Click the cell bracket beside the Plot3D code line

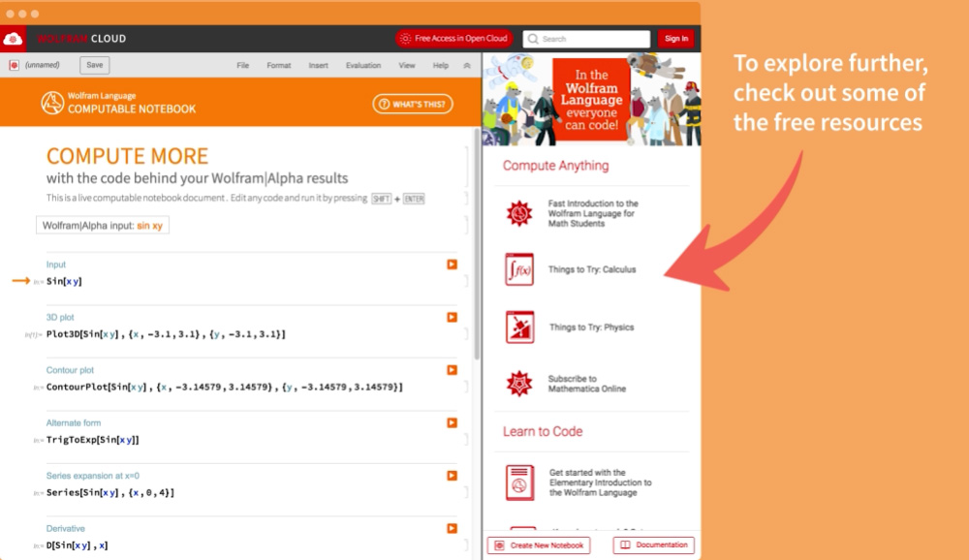(x=465, y=334)
